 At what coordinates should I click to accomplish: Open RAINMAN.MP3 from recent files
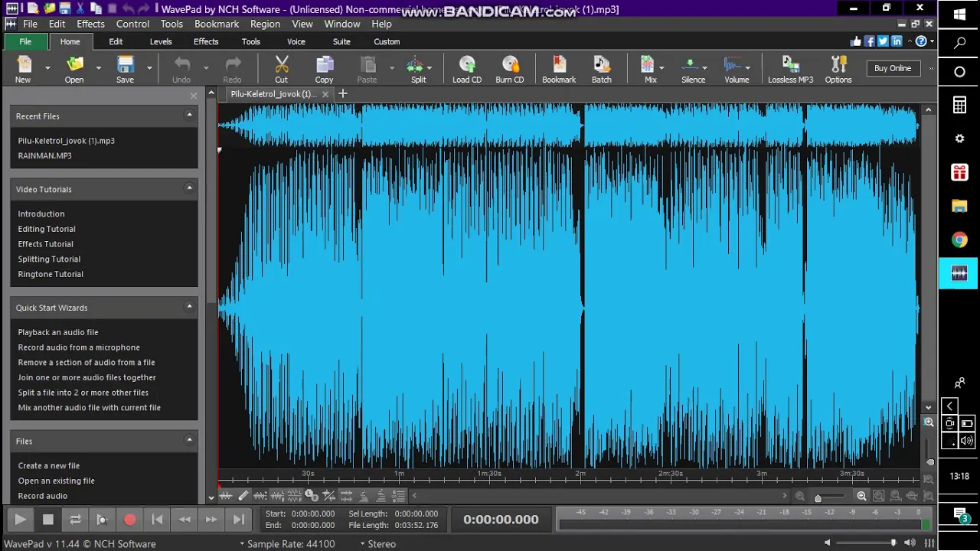[45, 155]
